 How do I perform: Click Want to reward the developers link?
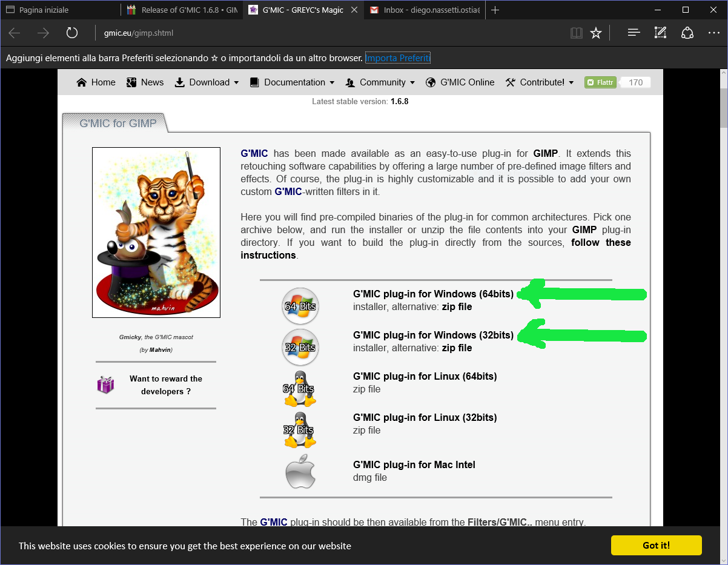pos(166,385)
